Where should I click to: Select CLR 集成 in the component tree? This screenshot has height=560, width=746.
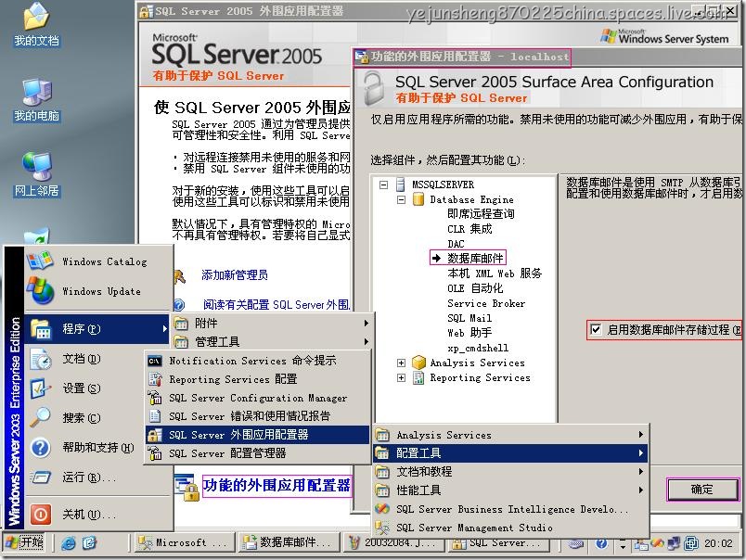(469, 229)
